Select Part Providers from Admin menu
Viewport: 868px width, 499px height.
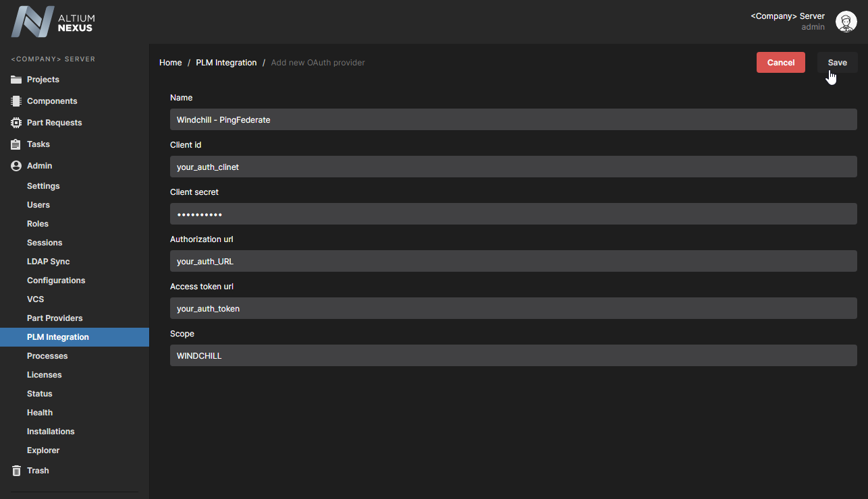click(x=55, y=318)
